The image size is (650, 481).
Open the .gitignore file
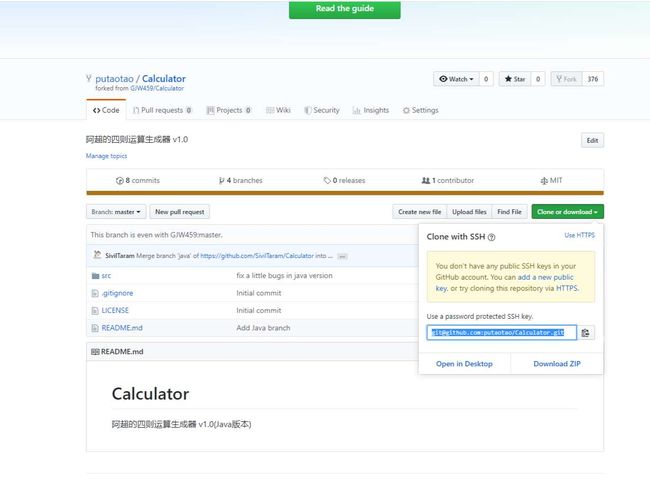click(x=117, y=293)
